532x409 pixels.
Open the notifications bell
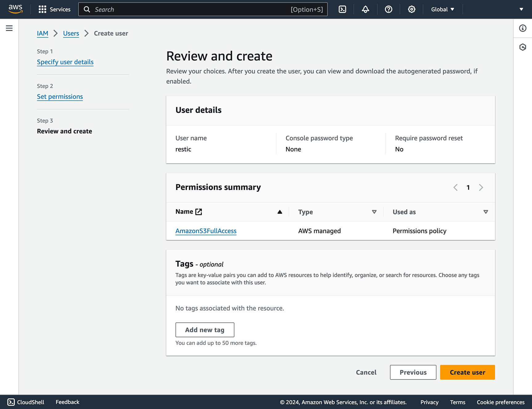pos(365,9)
